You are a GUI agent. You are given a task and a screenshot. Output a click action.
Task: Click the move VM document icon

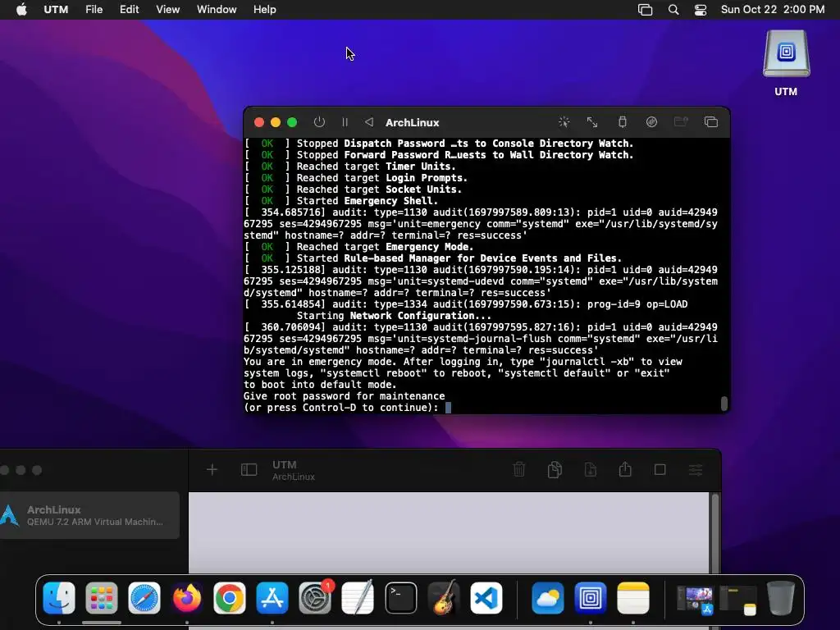(x=591, y=470)
